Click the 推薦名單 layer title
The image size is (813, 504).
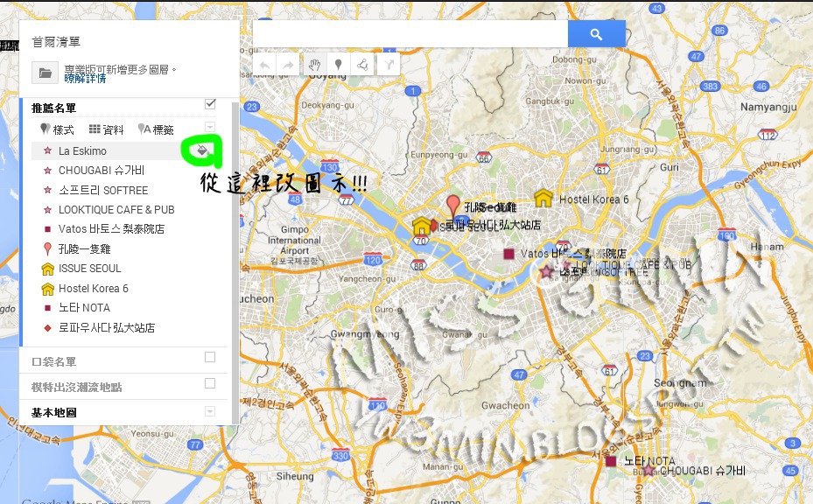tap(54, 108)
